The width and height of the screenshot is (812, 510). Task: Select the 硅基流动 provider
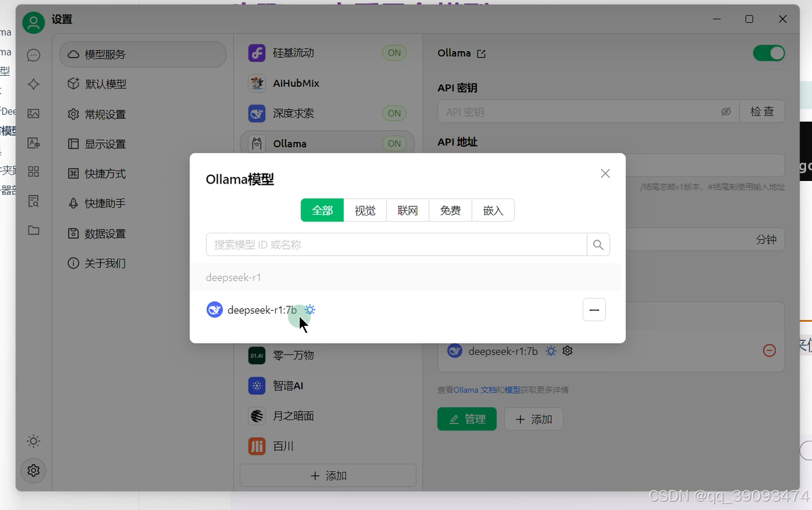point(328,53)
